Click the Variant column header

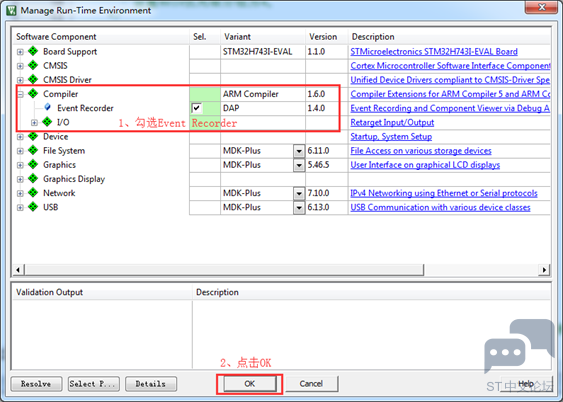point(263,37)
